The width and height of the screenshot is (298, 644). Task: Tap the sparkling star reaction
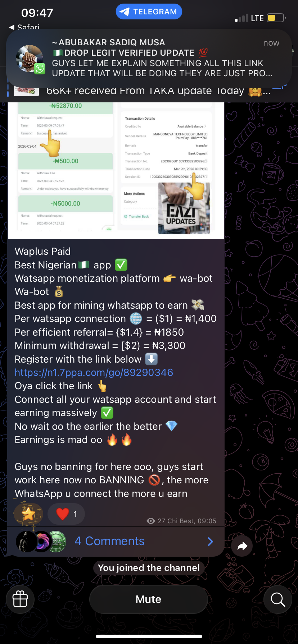point(28,514)
